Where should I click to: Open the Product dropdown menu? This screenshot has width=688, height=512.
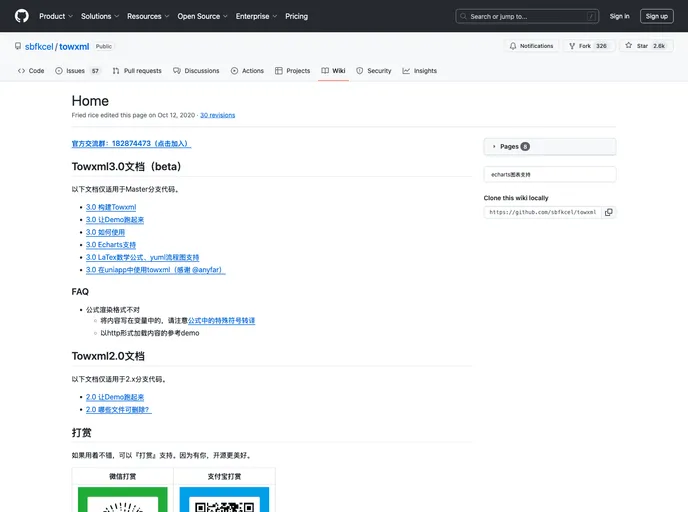tap(56, 16)
